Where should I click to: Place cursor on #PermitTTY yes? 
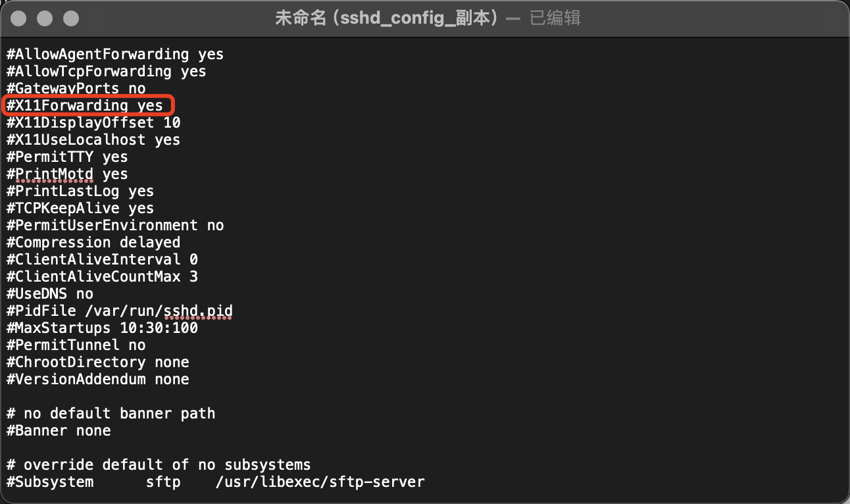coord(66,157)
